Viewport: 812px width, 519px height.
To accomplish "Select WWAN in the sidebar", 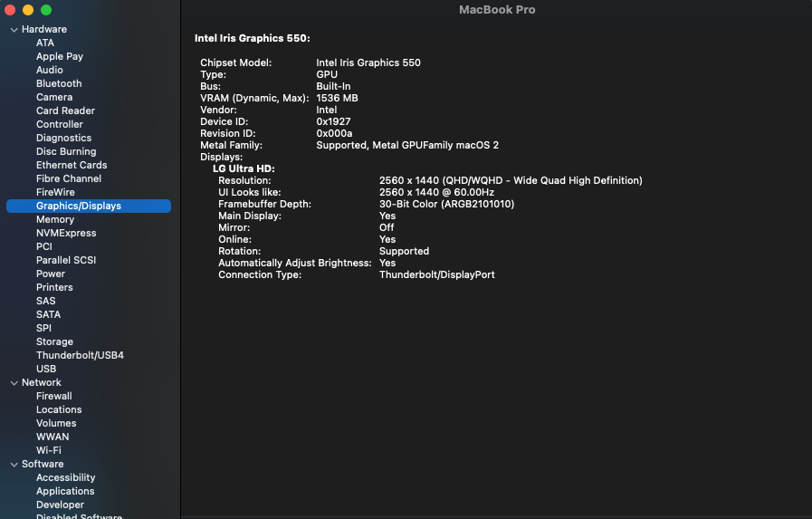I will pyautogui.click(x=53, y=437).
